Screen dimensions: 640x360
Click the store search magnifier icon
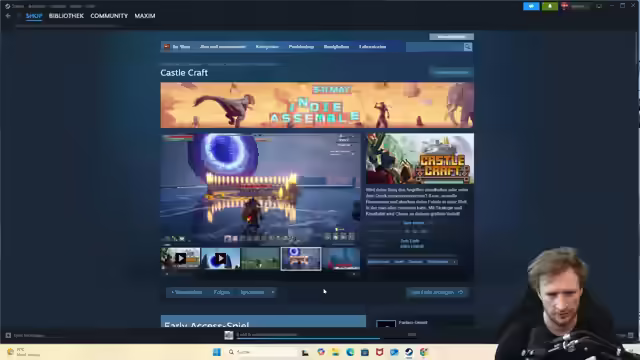(468, 47)
